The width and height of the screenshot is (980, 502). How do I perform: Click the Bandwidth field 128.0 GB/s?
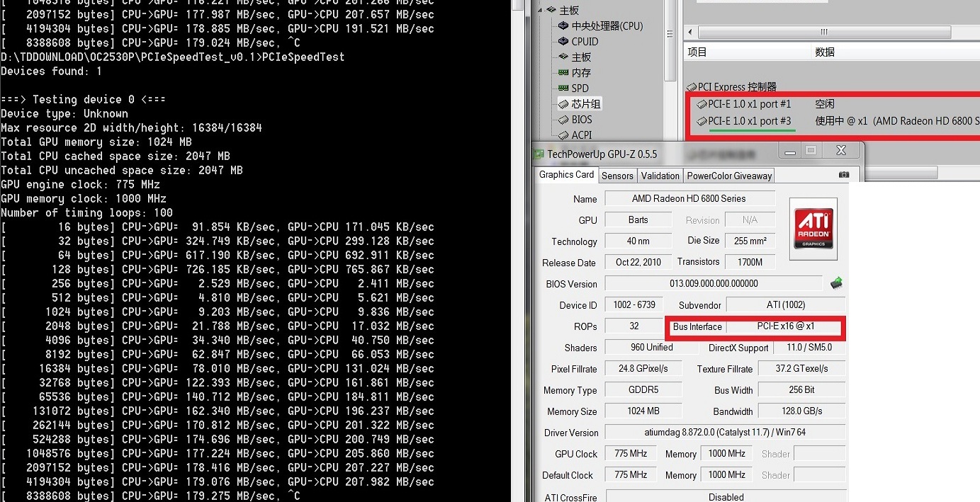pos(801,411)
